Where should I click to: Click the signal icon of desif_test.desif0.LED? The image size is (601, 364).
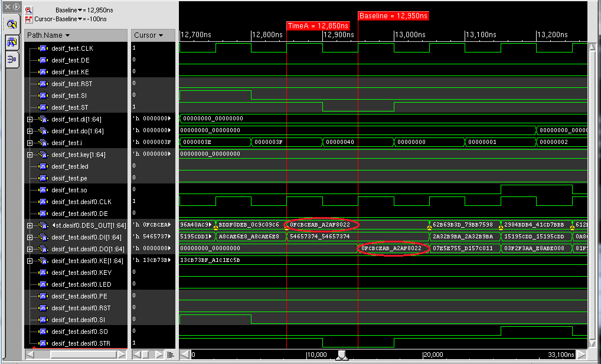43,285
